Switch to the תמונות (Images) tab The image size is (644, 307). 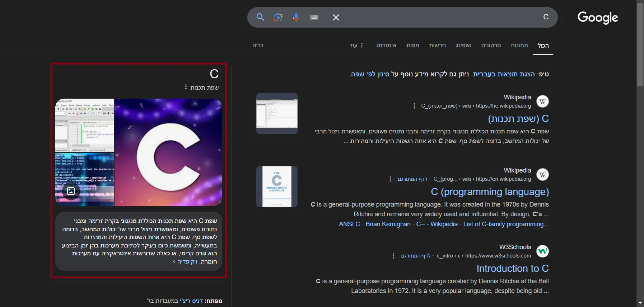coord(519,45)
